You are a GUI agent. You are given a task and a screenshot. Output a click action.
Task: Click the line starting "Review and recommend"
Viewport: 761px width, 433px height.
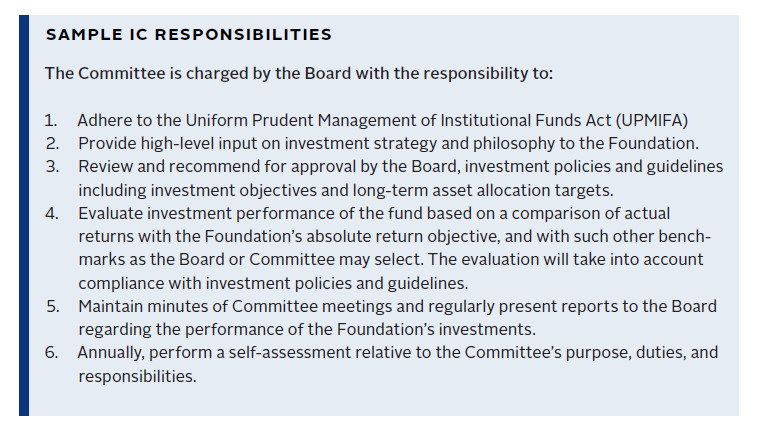[400, 166]
